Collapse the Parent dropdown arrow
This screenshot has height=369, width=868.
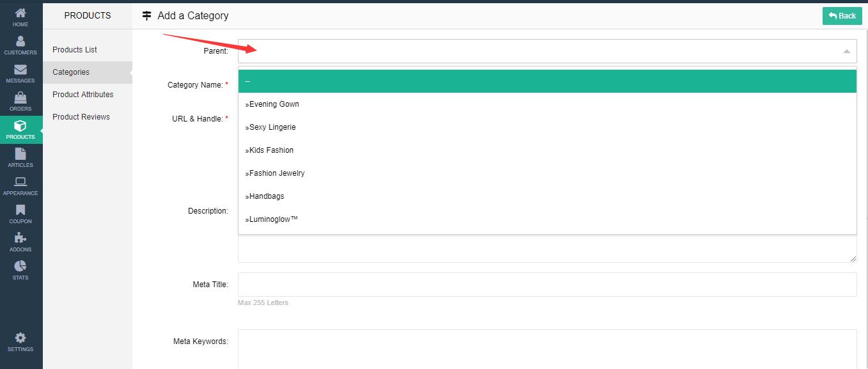(x=846, y=51)
